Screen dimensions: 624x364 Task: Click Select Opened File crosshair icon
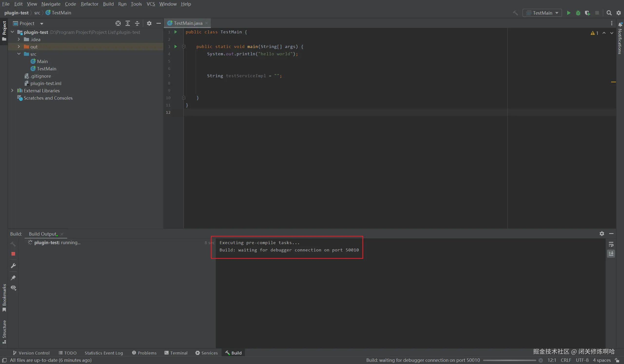point(118,23)
